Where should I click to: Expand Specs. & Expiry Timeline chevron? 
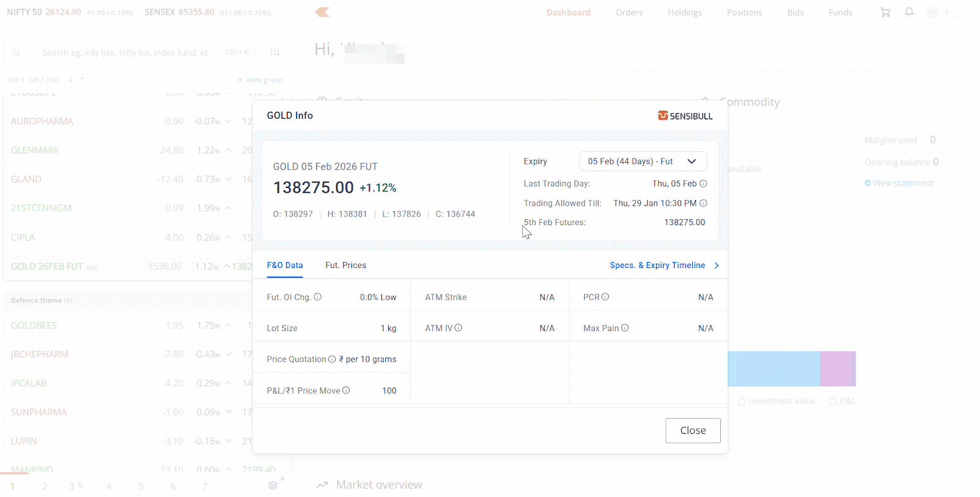[x=716, y=266]
